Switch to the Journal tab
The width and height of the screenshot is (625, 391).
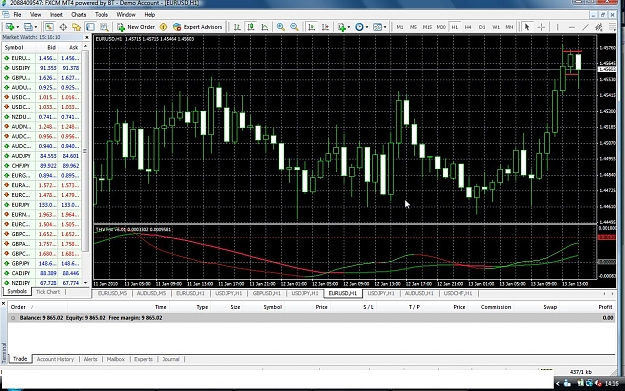(171, 359)
